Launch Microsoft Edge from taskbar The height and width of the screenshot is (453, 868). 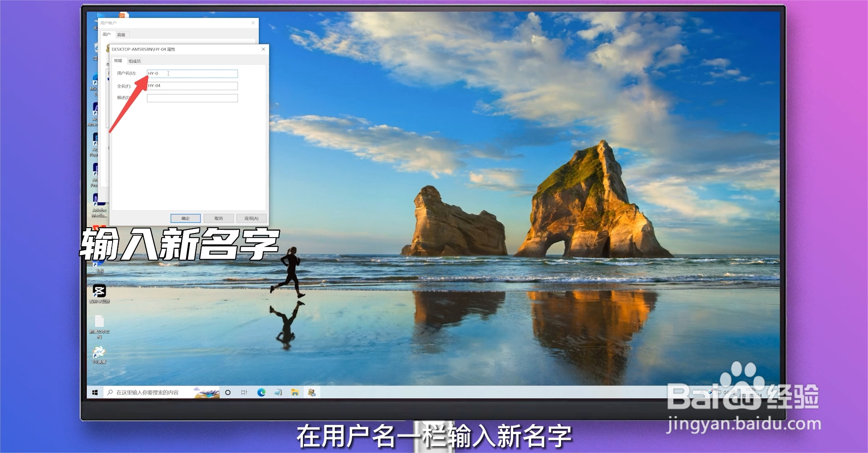click(x=261, y=392)
